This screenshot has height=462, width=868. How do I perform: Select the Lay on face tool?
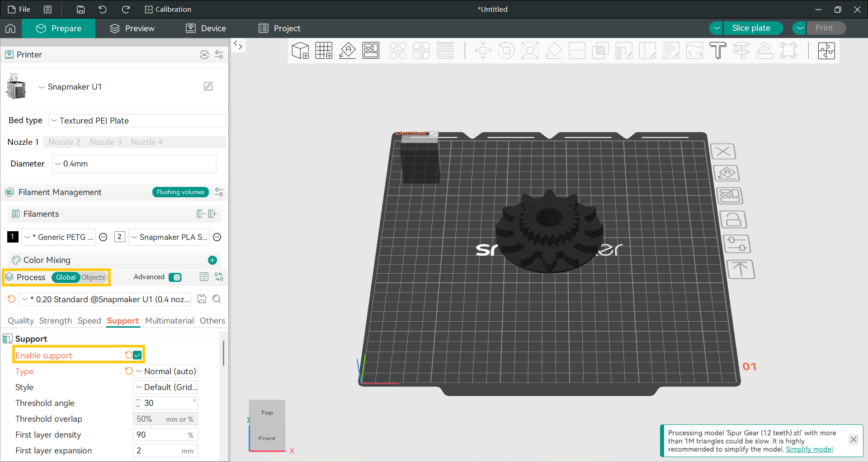[x=553, y=51]
